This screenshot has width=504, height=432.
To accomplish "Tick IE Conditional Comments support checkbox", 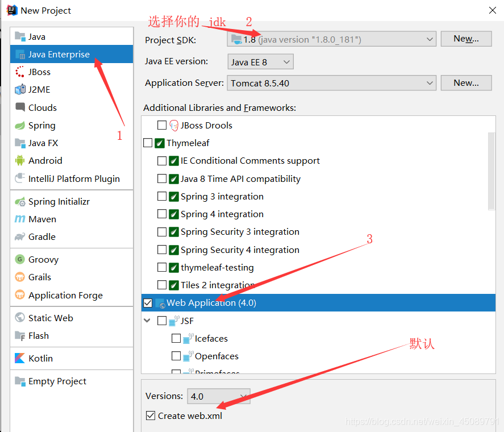I will coord(162,160).
